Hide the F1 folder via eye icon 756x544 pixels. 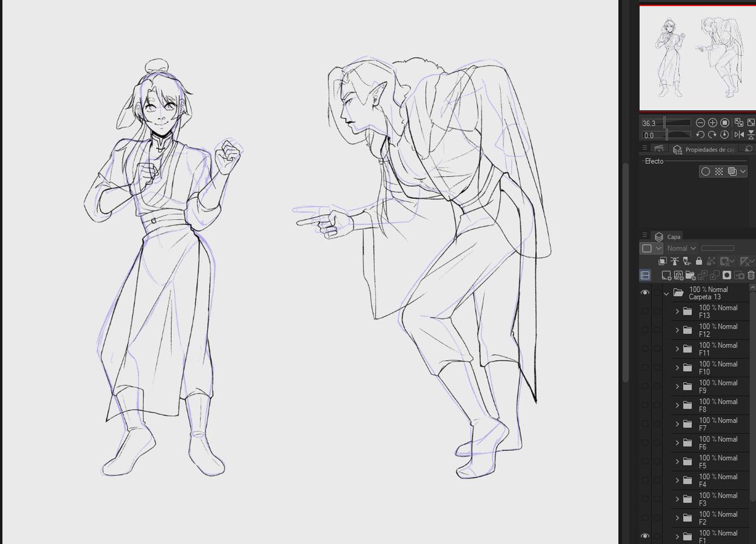point(645,536)
